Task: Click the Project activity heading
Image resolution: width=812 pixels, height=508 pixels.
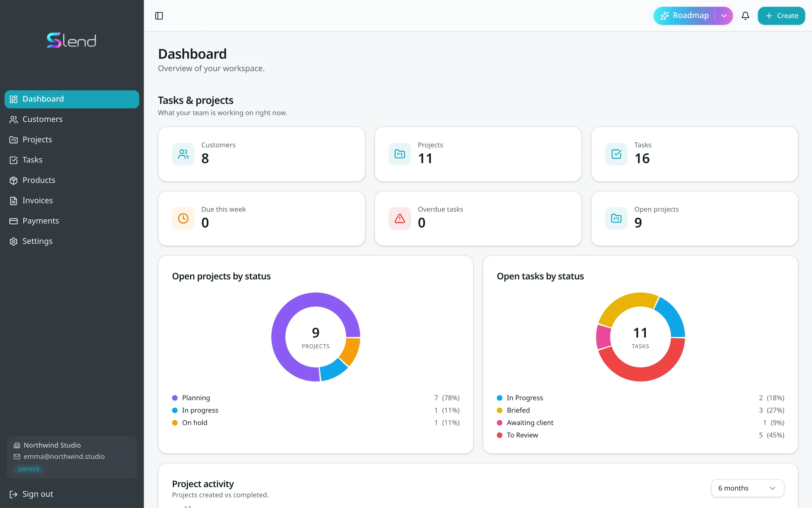Action: click(203, 484)
